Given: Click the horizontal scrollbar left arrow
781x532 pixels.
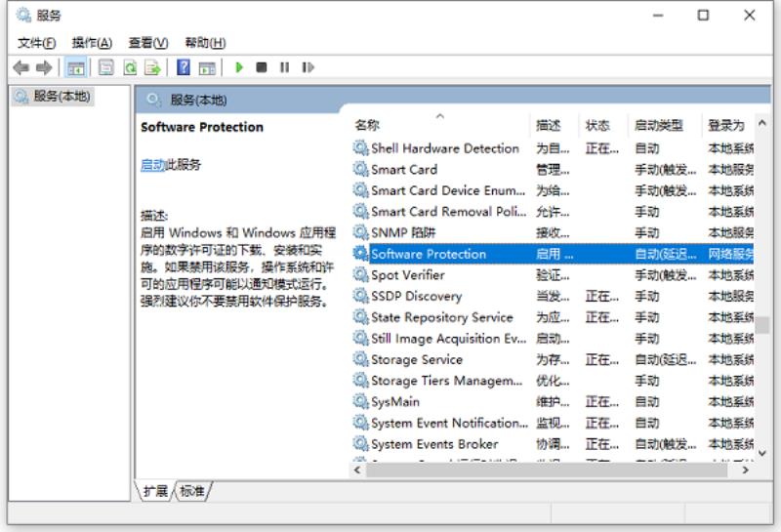Looking at the screenshot, I should click(x=357, y=470).
